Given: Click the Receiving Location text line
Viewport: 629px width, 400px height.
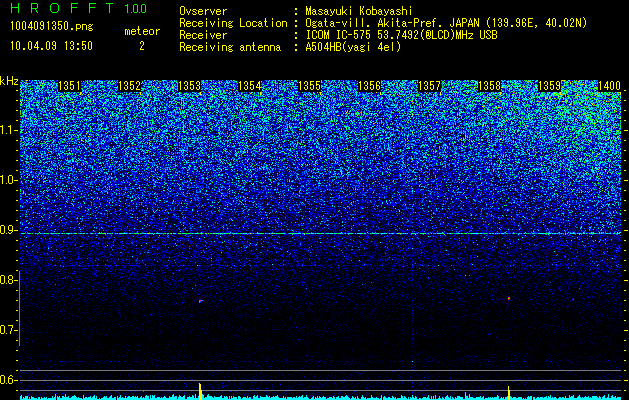Looking at the screenshot, I should click(x=383, y=23).
